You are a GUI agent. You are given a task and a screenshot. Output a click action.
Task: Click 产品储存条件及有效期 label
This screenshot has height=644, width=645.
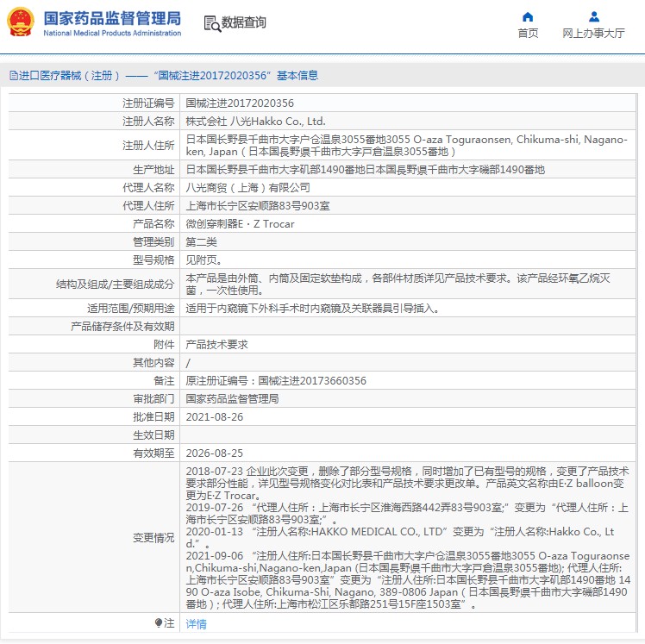coord(122,327)
